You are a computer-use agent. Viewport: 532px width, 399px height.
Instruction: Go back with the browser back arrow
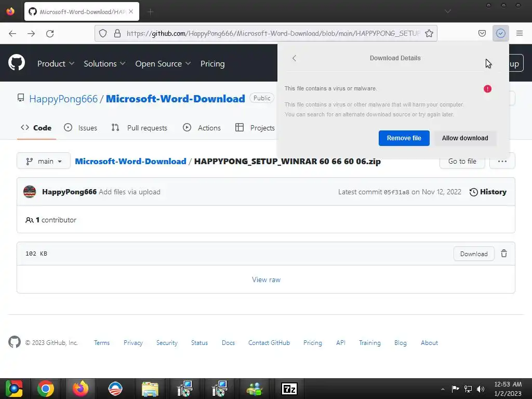(12, 33)
